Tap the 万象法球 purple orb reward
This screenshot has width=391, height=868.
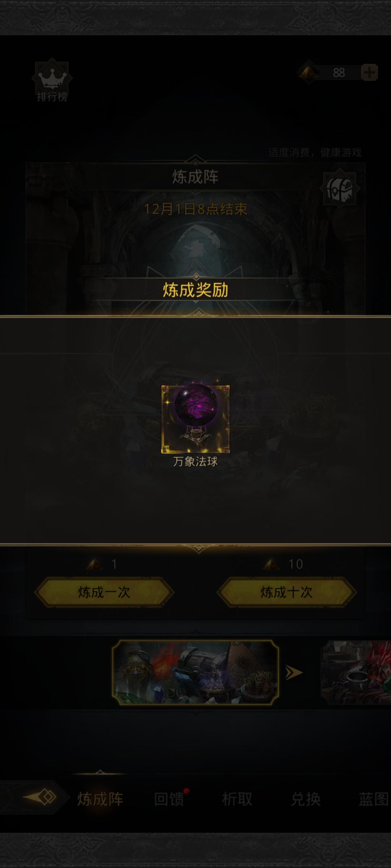click(x=195, y=419)
